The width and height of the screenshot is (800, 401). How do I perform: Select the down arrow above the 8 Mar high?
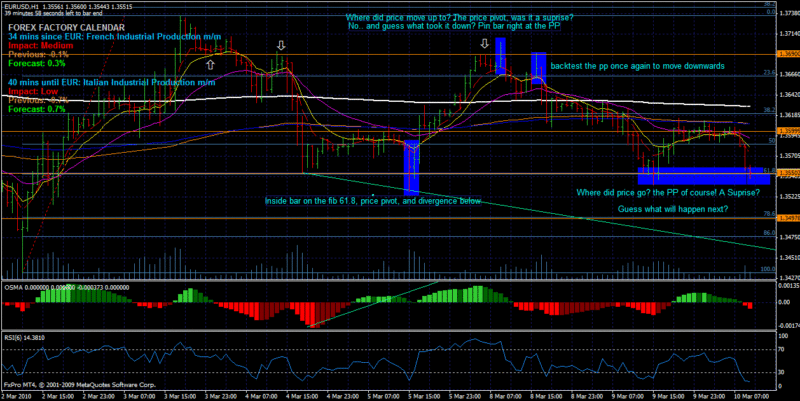tap(485, 44)
